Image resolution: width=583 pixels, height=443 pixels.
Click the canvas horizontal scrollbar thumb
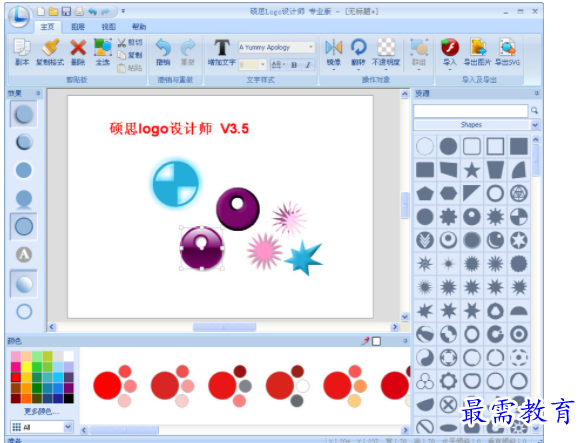(224, 327)
